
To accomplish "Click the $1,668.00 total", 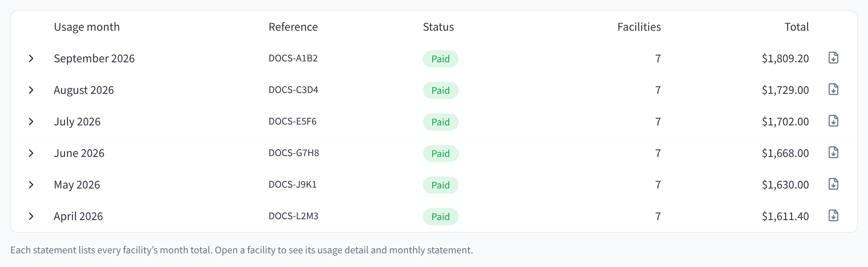I will click(785, 153).
